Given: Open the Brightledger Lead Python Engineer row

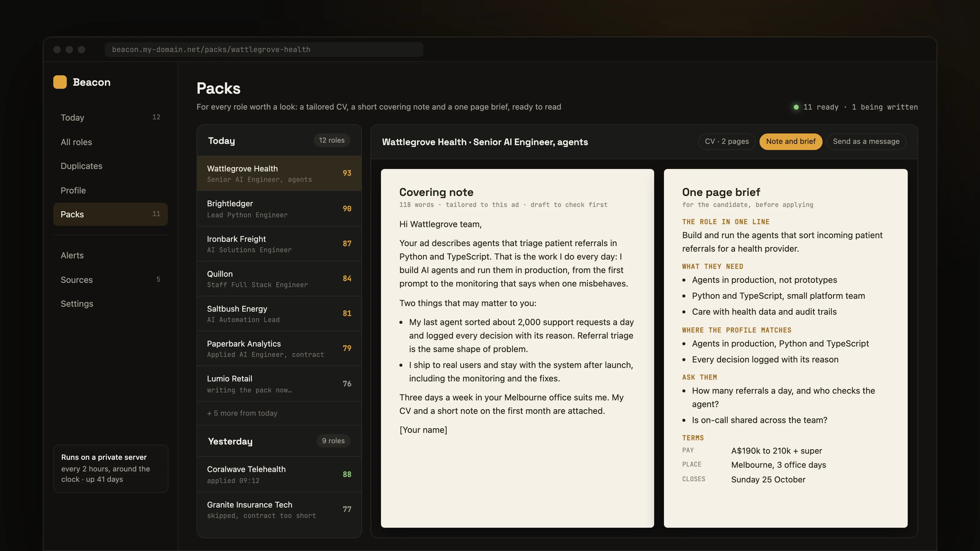Looking at the screenshot, I should 279,209.
